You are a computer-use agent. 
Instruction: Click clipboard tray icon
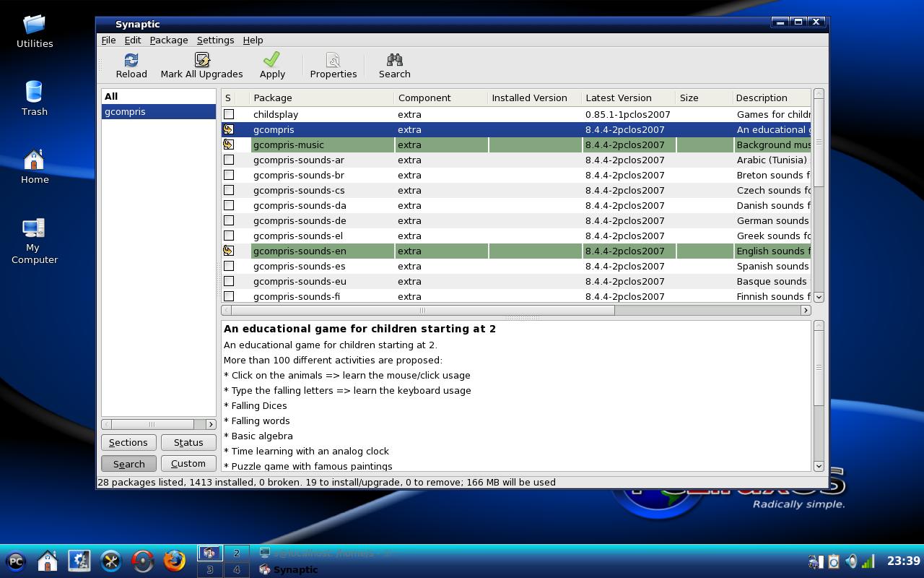(x=833, y=561)
